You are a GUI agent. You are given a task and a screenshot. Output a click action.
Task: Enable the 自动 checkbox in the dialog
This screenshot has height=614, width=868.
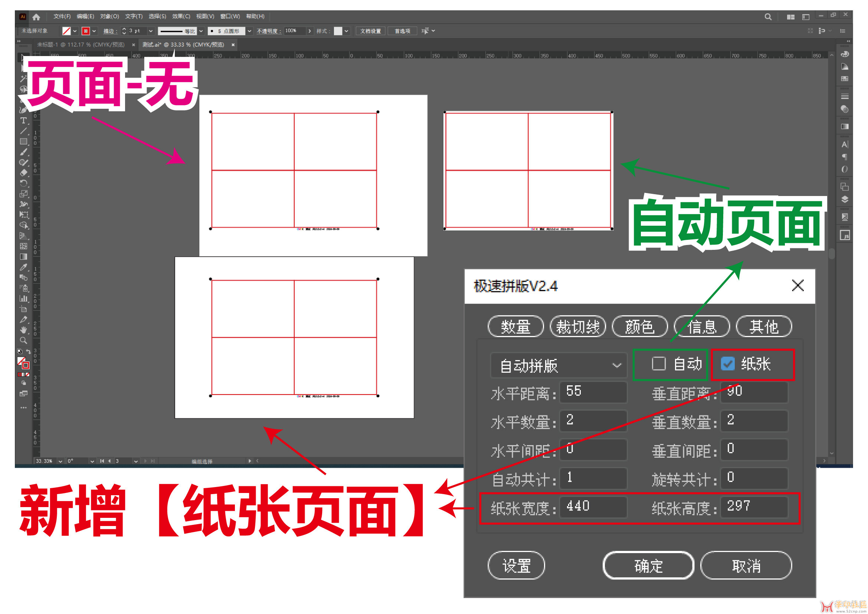coord(659,364)
